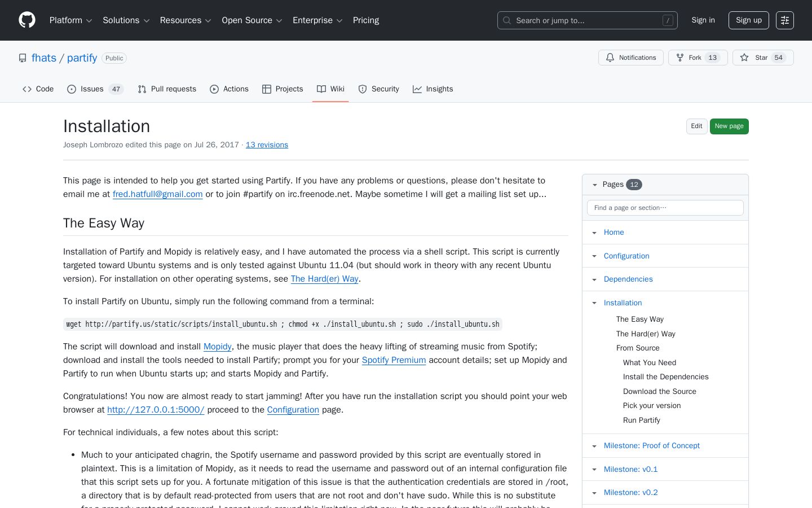The height and width of the screenshot is (508, 812).
Task: Expand the Solutions menu
Action: [x=126, y=20]
